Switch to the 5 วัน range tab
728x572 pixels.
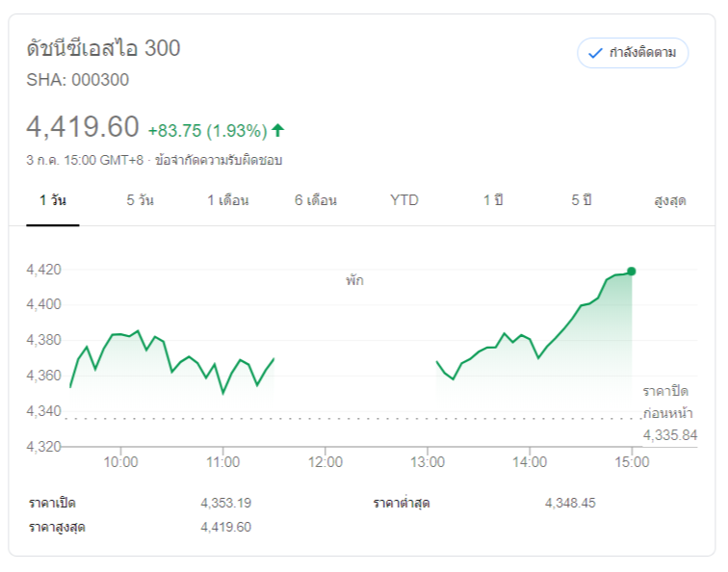(x=140, y=200)
